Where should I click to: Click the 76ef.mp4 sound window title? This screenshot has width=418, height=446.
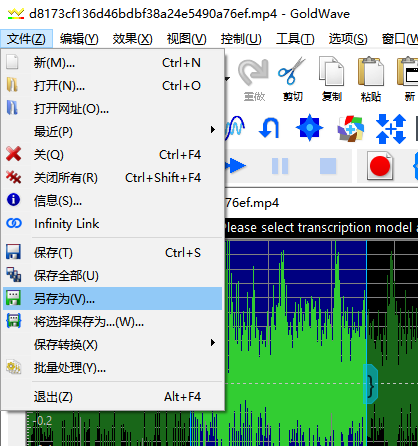252,203
